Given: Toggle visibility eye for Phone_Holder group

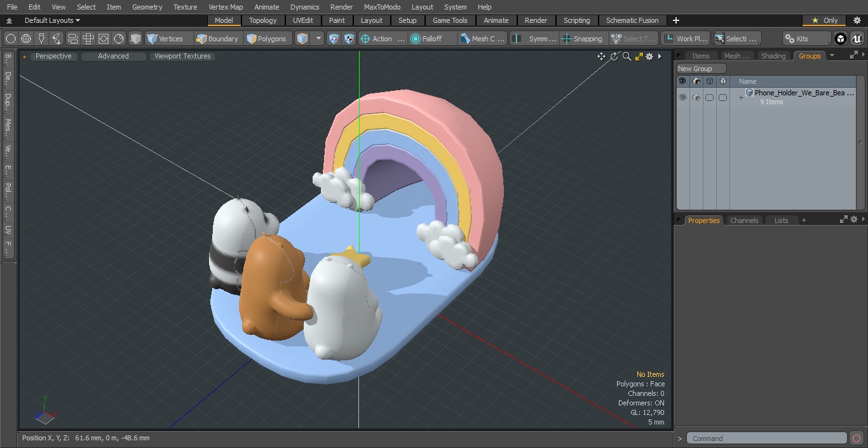Looking at the screenshot, I should coord(682,97).
